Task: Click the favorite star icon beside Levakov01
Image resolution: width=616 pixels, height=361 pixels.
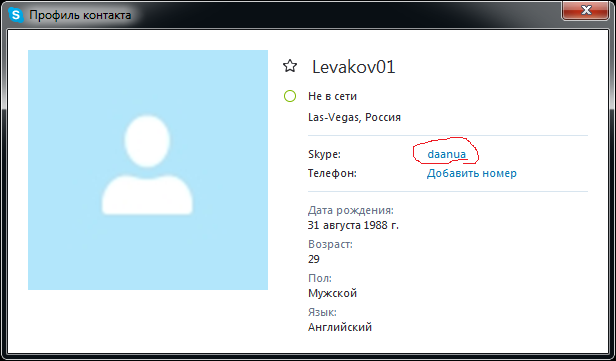Action: [x=290, y=66]
